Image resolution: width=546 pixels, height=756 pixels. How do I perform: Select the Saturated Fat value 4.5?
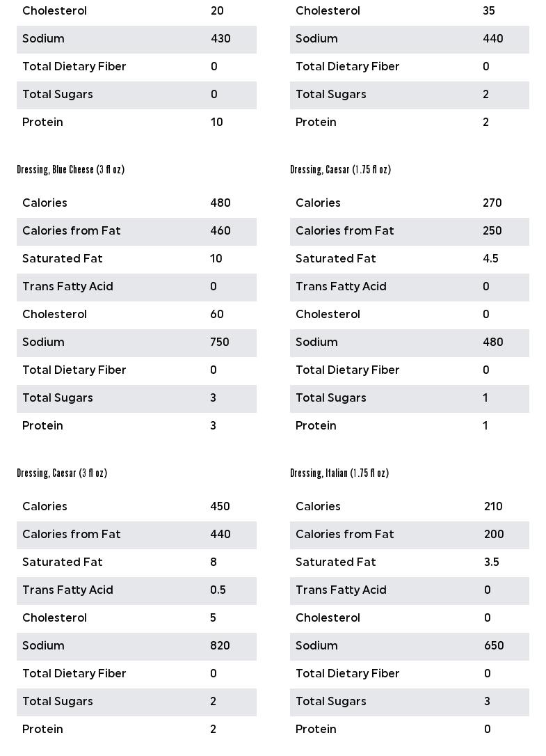[x=490, y=259]
